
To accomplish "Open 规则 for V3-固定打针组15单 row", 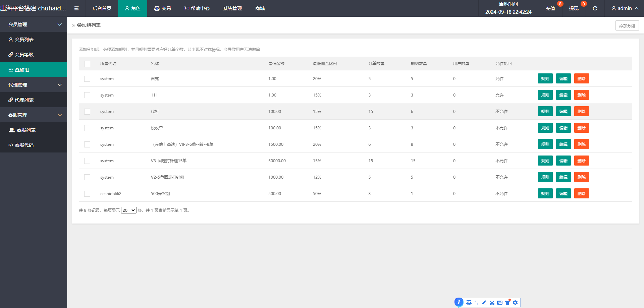I will click(545, 161).
